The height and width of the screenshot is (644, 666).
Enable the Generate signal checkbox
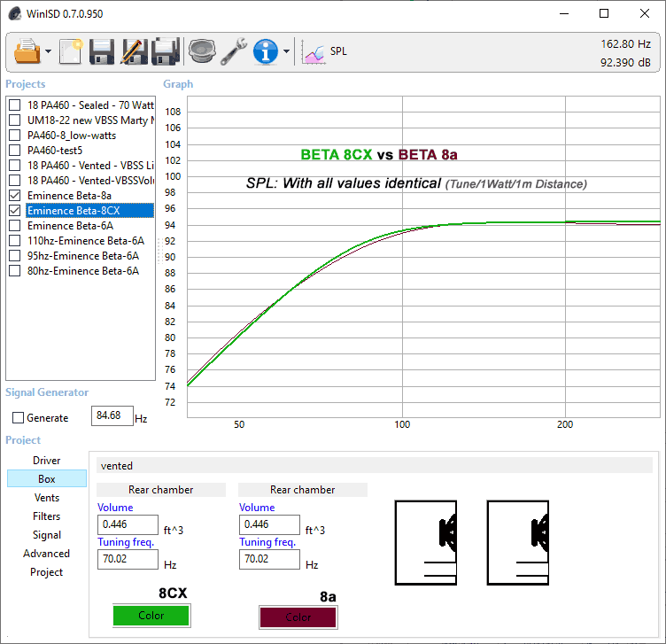point(18,418)
